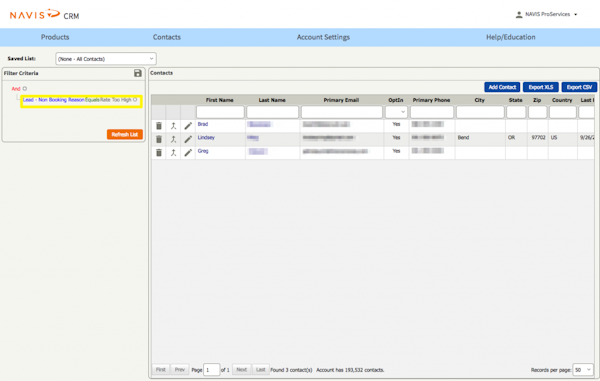The height and width of the screenshot is (381, 600).
Task: Sort by the City column header
Action: coord(479,100)
